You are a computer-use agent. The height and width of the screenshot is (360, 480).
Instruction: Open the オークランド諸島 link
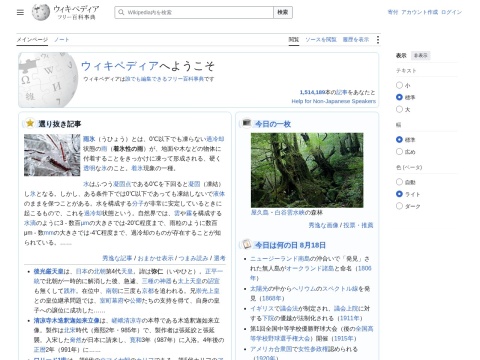(310, 268)
